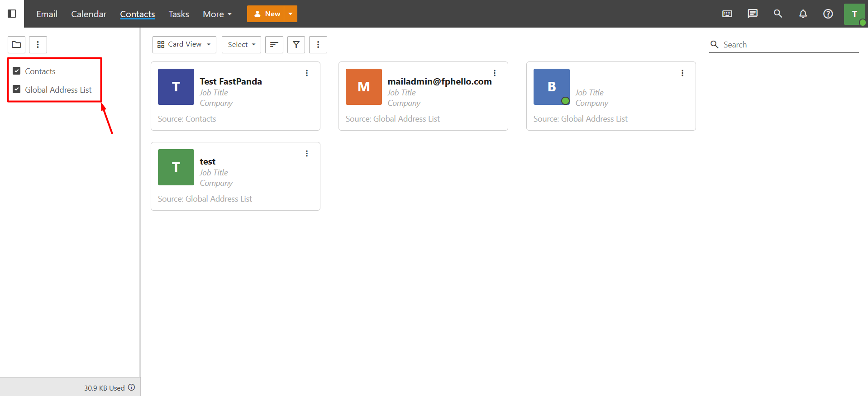Click the folder icon in sidebar
The height and width of the screenshot is (396, 868).
[x=16, y=44]
